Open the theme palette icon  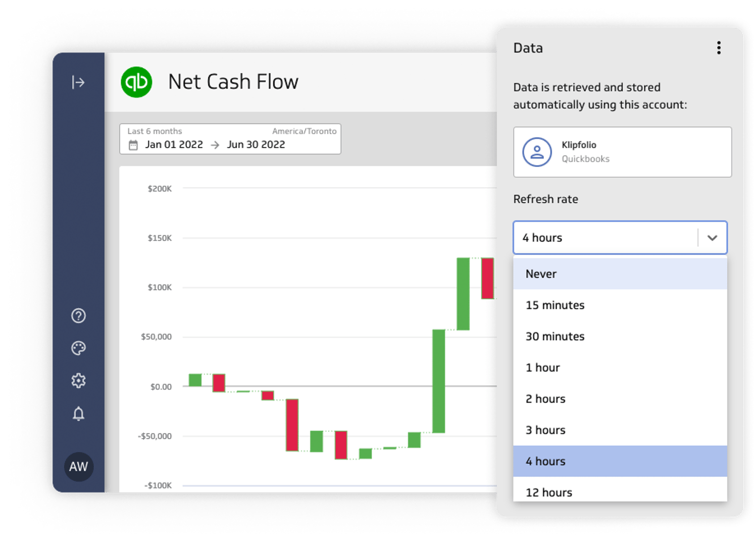[78, 348]
